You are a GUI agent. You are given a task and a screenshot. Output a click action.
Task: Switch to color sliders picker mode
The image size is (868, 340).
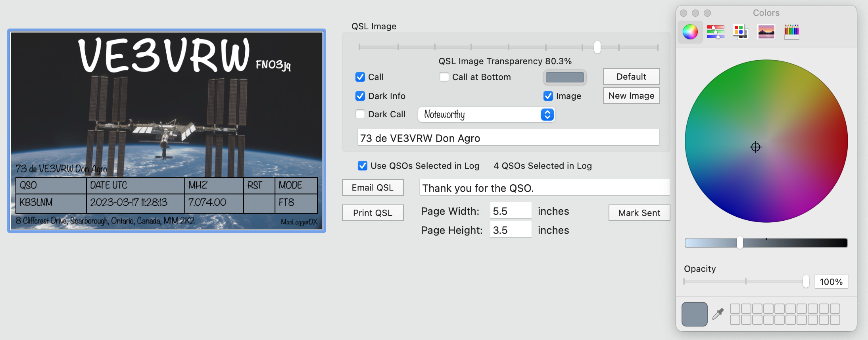coord(715,32)
